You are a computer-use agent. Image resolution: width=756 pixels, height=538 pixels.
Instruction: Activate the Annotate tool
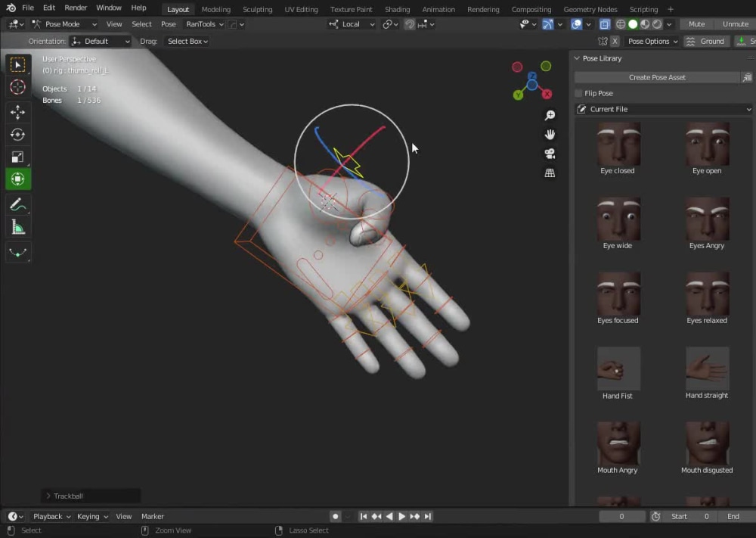click(18, 204)
